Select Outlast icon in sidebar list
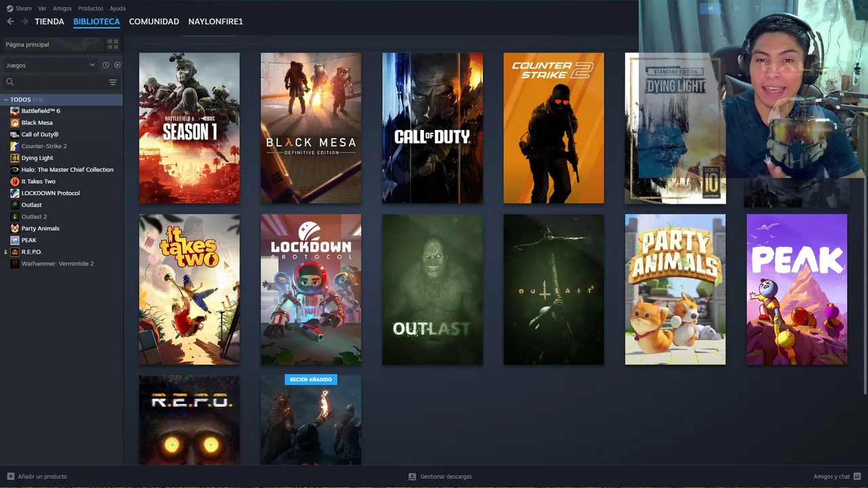Screen dimensions: 868x488 [x=15, y=205]
